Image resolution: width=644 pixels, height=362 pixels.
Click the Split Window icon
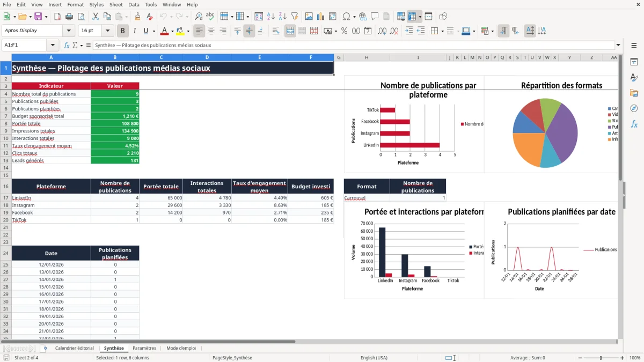pyautogui.click(x=428, y=17)
